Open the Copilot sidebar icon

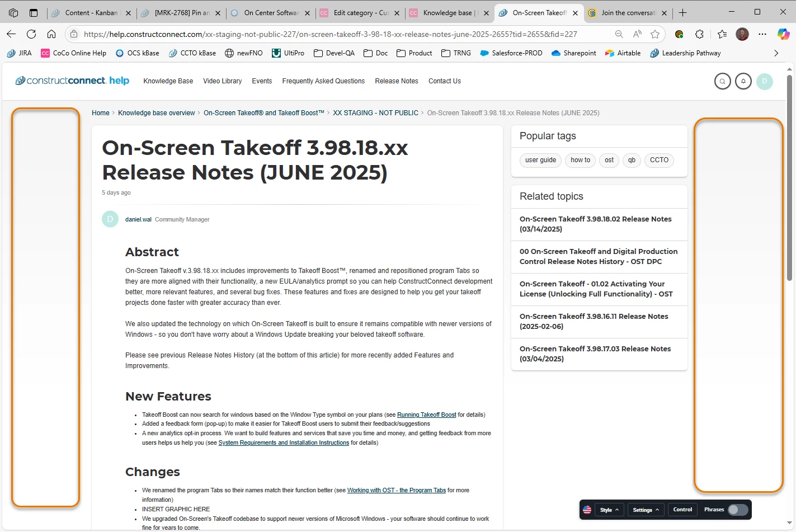pos(783,34)
